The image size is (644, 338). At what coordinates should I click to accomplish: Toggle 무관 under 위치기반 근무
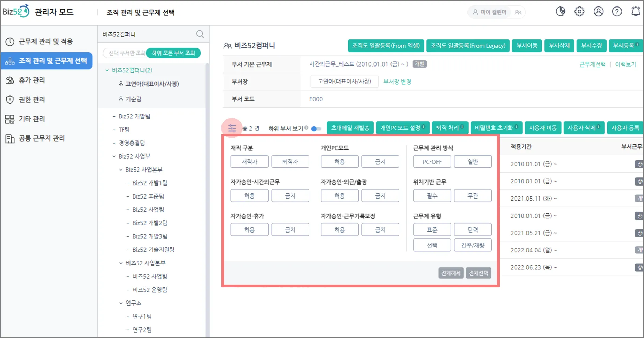coord(473,196)
